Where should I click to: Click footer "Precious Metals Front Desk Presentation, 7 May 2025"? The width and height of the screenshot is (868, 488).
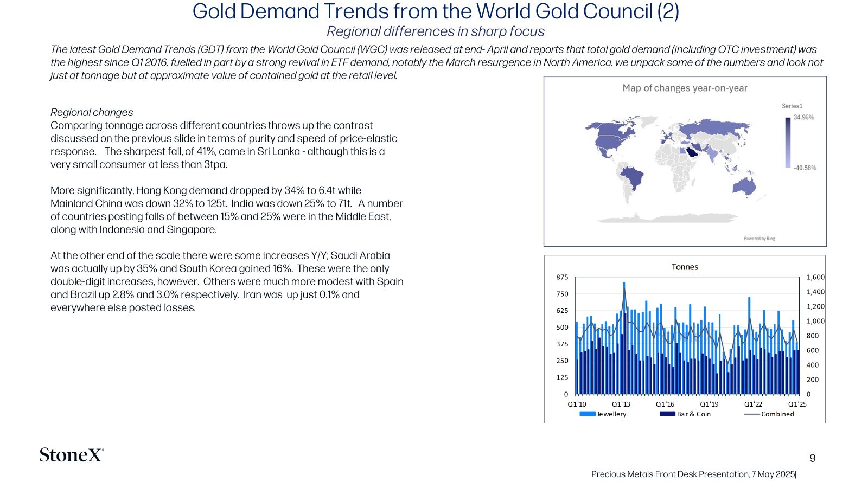[x=693, y=474]
